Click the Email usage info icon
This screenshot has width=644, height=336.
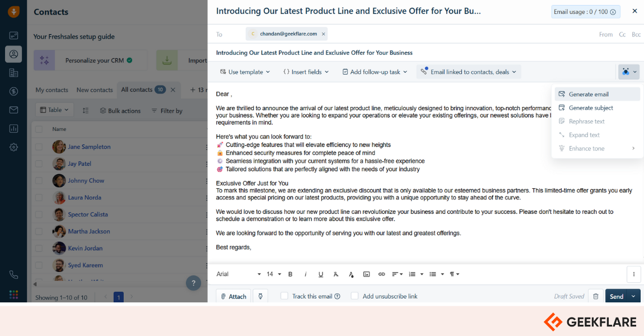[x=613, y=12]
